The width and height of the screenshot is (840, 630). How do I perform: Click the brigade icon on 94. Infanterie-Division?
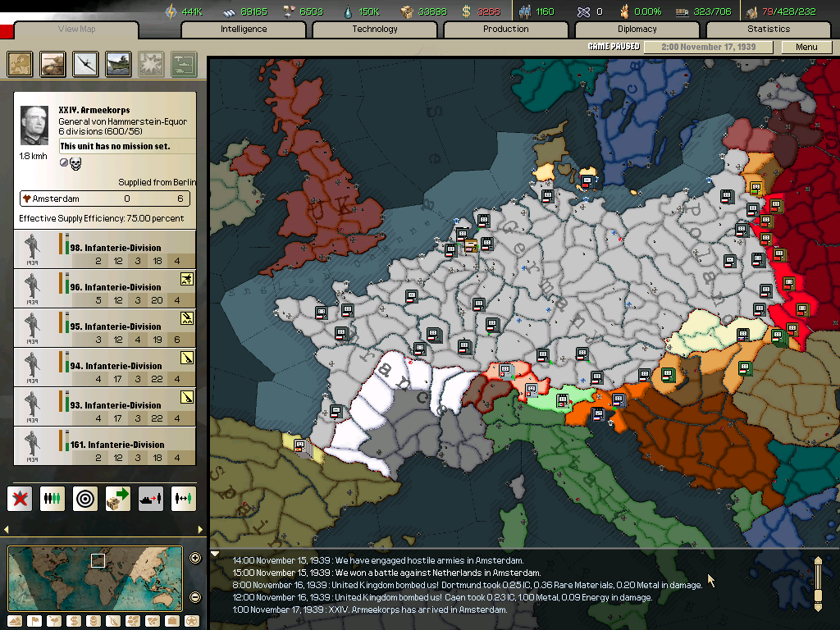click(187, 358)
